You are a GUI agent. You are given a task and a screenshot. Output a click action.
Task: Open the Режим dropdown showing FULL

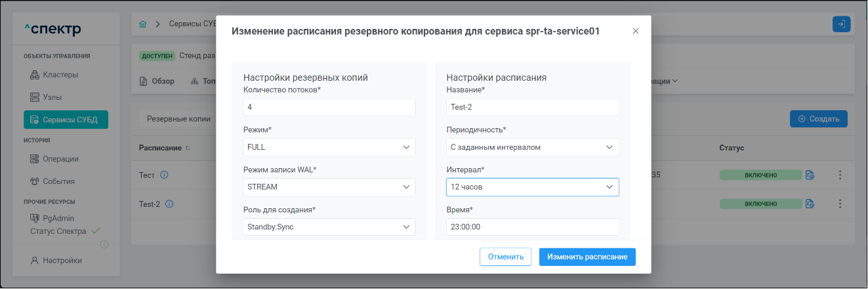329,147
